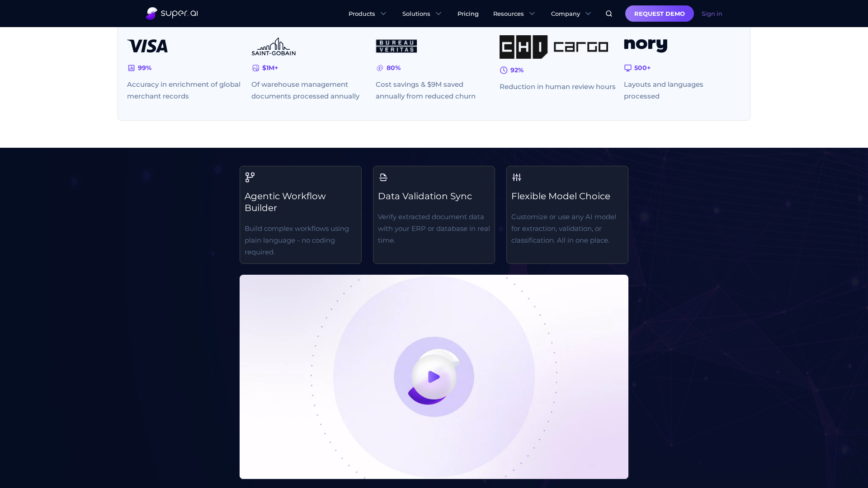868x488 pixels.
Task: Select the Flexible Model Choice card title
Action: 561,196
